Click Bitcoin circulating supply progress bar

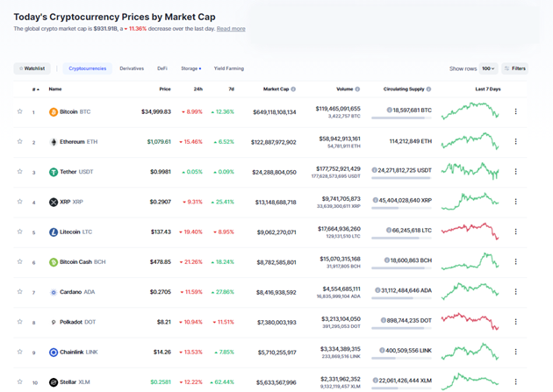pos(401,118)
